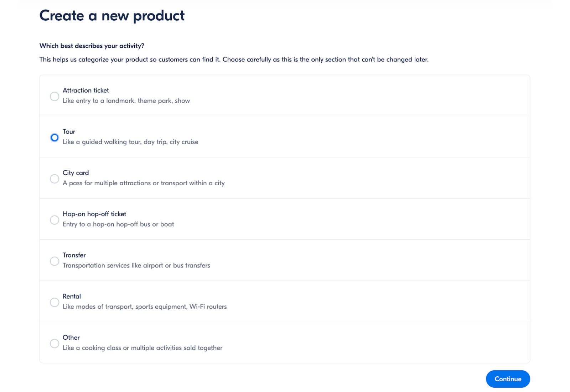Click the Attraction ticket label text
The width and height of the screenshot is (570, 392).
coord(85,90)
